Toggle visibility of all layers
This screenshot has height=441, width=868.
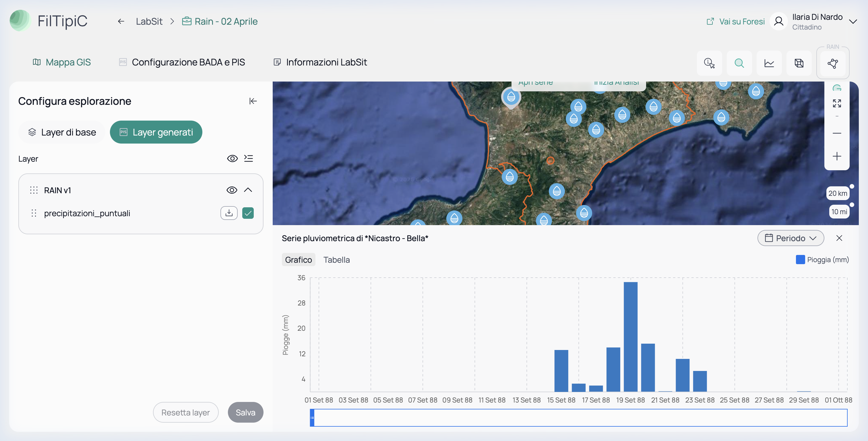232,158
